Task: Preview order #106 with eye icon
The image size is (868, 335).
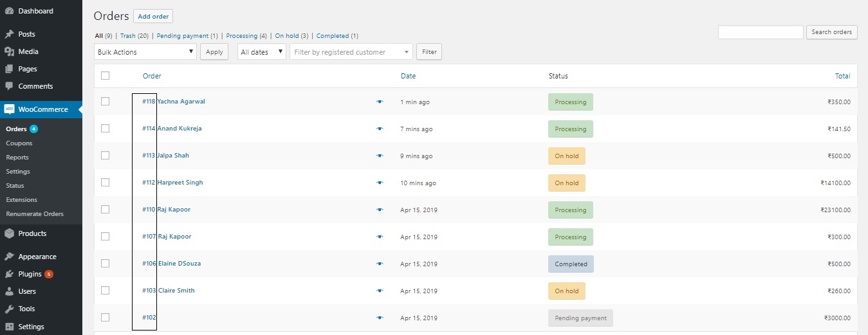Action: pos(380,264)
